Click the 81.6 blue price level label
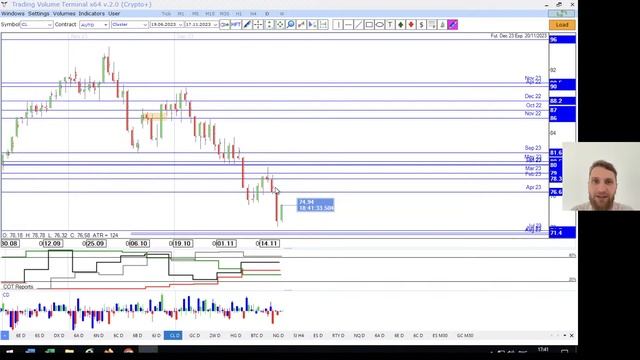 (556, 153)
